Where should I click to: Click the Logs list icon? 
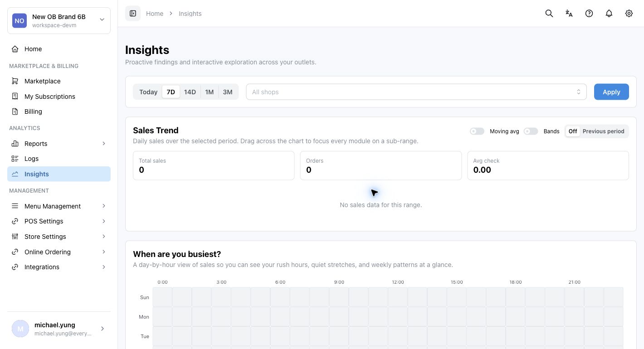point(15,159)
